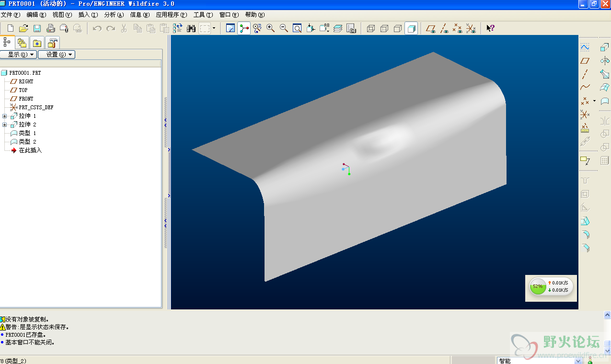
Task: Start the View Manager
Action: [351, 28]
